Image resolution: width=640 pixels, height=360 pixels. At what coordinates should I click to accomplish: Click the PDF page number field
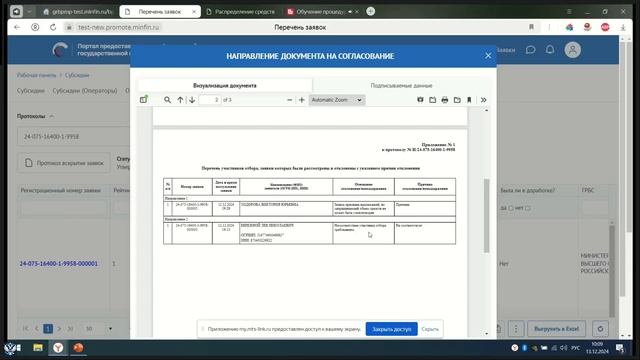tap(210, 100)
